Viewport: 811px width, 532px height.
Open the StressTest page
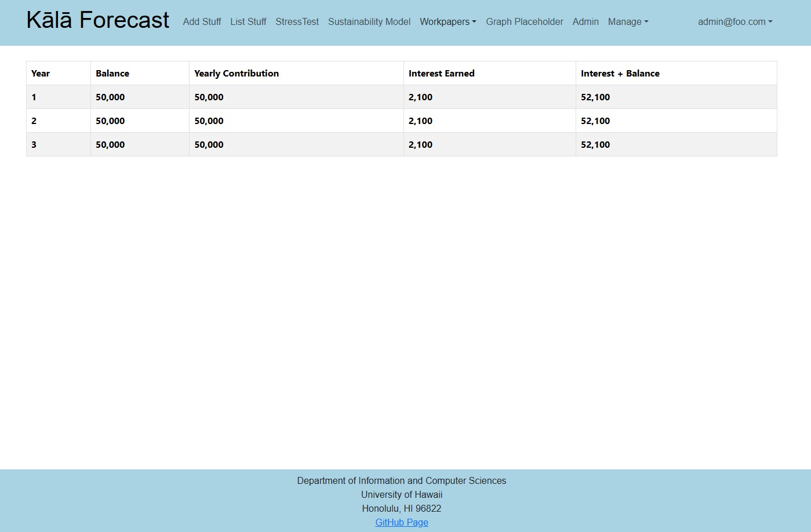(297, 22)
